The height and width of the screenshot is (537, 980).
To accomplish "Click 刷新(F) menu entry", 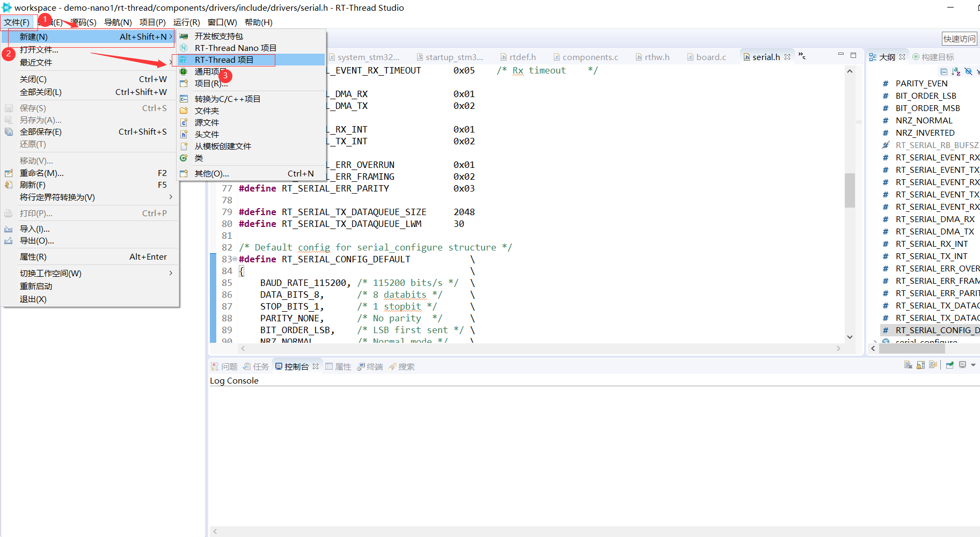I will click(90, 185).
